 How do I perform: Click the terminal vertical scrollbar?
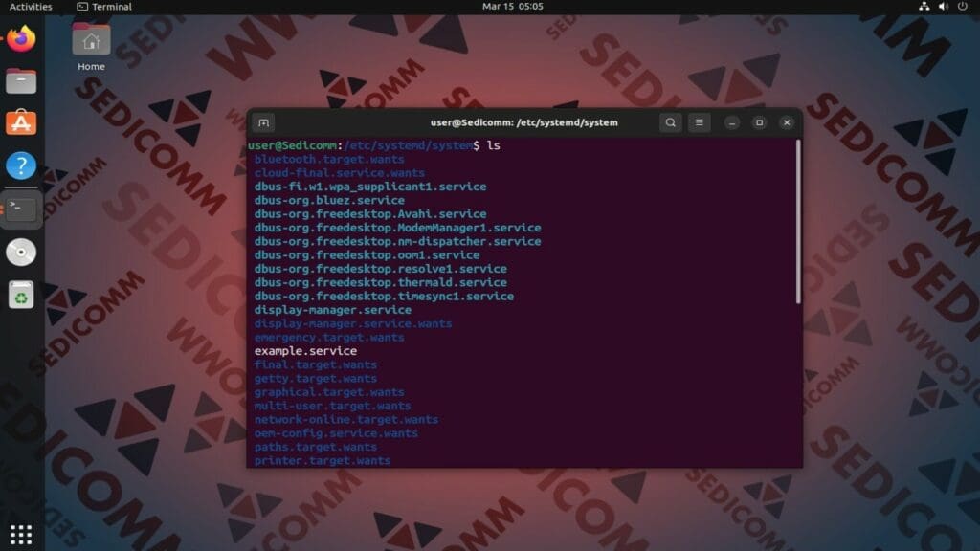[x=798, y=222]
